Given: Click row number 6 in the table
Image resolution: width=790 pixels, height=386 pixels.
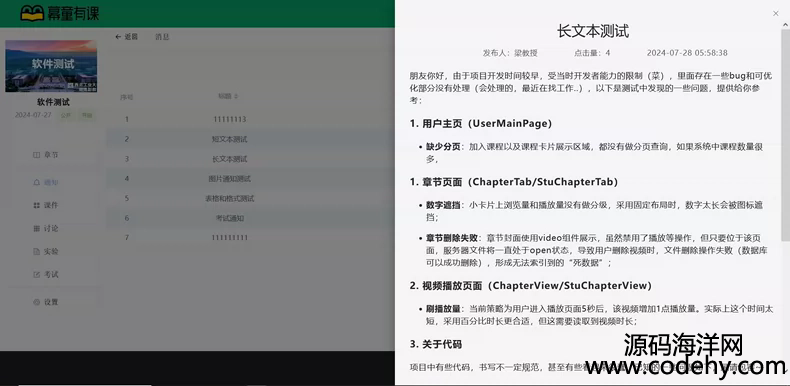Looking at the screenshot, I should (127, 218).
